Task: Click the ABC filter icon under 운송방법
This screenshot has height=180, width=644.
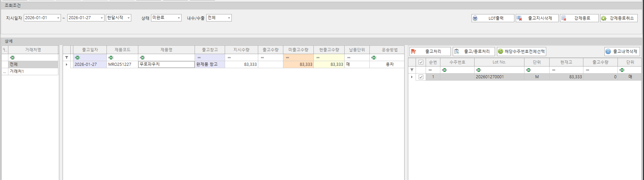Action: click(x=374, y=58)
